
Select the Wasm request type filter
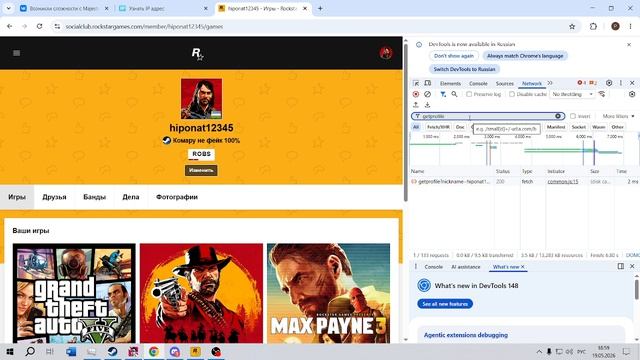pyautogui.click(x=599, y=127)
